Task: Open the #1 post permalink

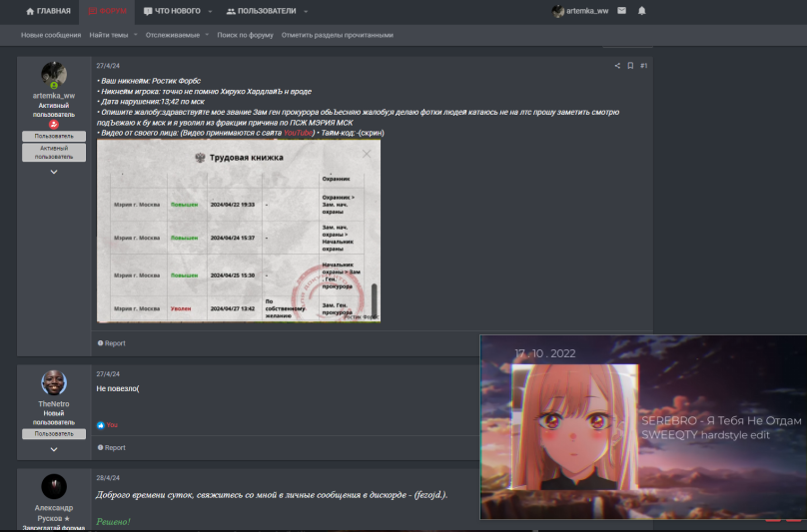Action: click(643, 66)
